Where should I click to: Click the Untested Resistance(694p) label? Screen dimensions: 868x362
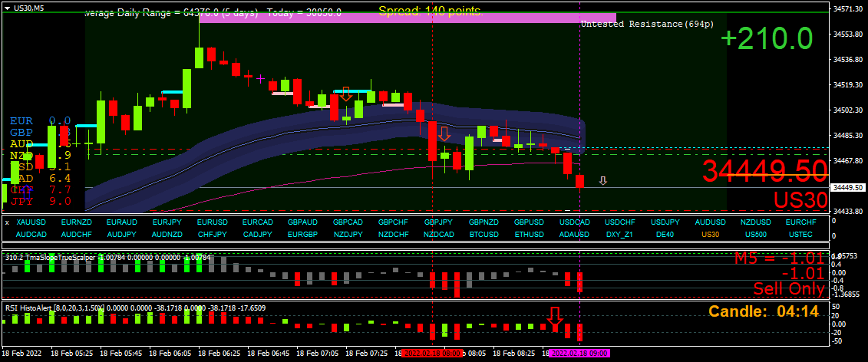point(647,25)
